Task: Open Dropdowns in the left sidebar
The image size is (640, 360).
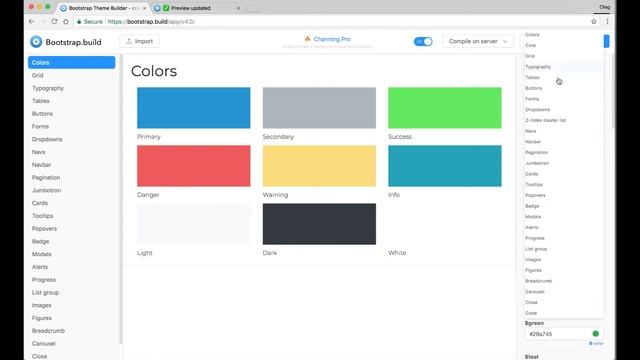Action: (x=47, y=139)
